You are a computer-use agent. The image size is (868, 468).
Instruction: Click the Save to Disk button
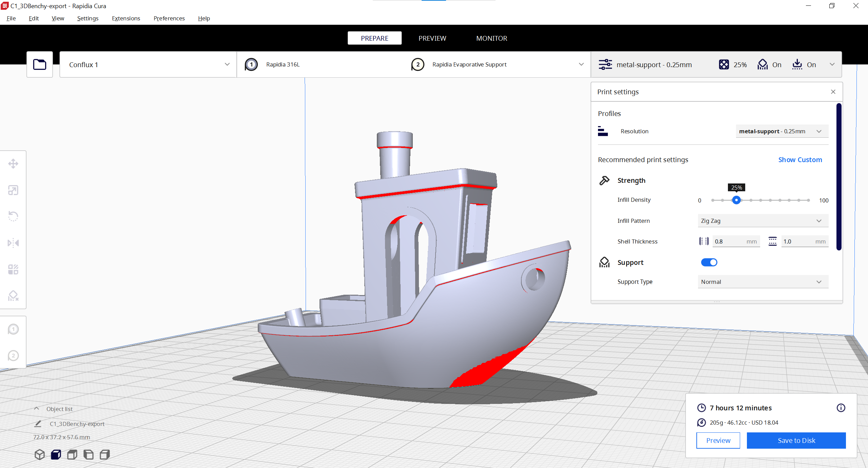pos(796,440)
